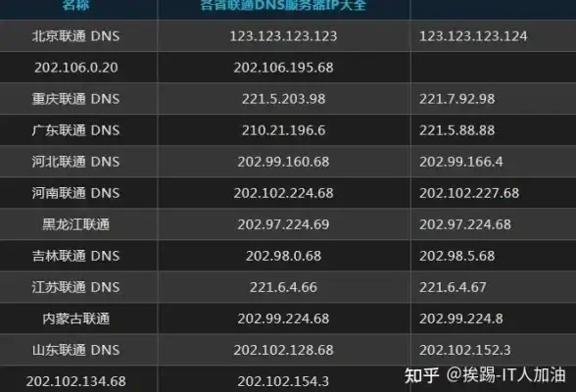Select IP 202.99.224.8
This screenshot has height=392, width=576.
pos(461,318)
